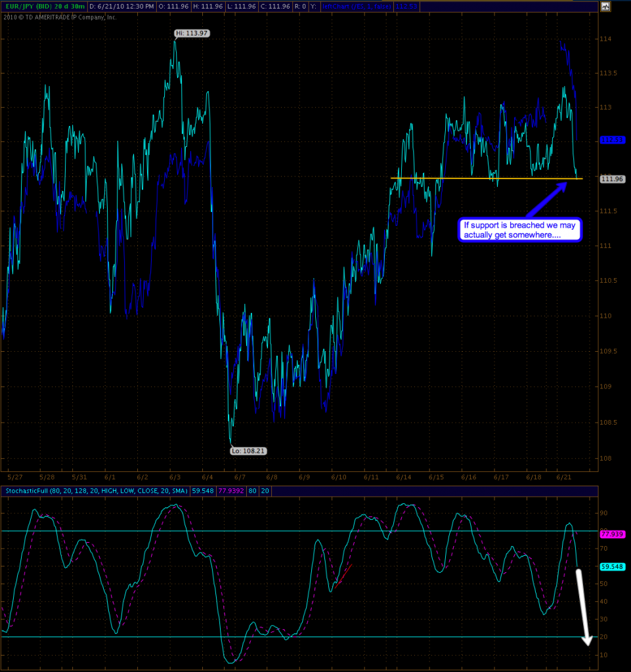Click the Hi: 113.97 price bubble

pos(192,33)
